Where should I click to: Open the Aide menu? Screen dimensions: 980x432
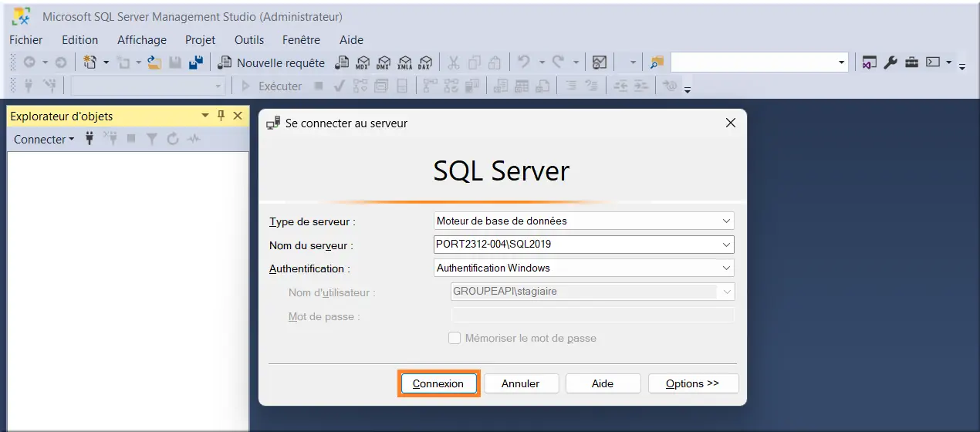[x=351, y=40]
